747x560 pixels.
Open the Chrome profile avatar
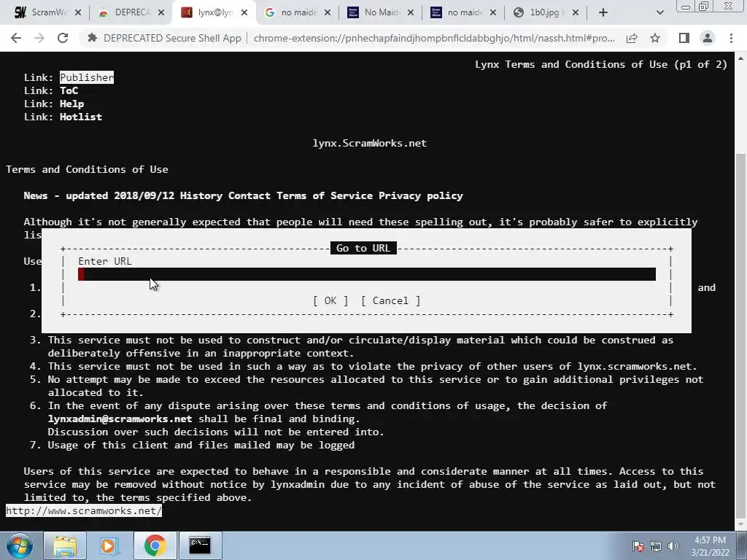(x=708, y=38)
